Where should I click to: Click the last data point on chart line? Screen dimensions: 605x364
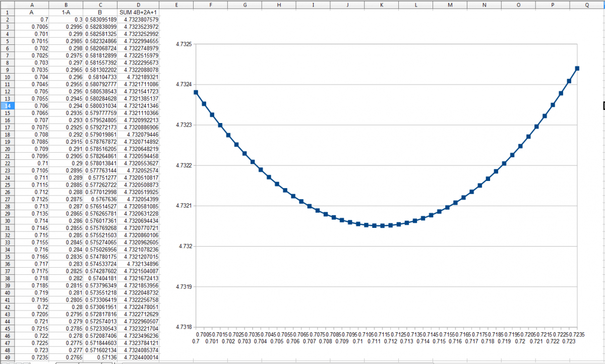(577, 68)
